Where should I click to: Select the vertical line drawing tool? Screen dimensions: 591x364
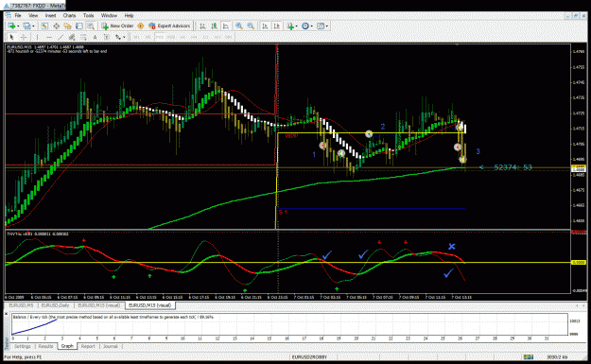tap(37, 37)
